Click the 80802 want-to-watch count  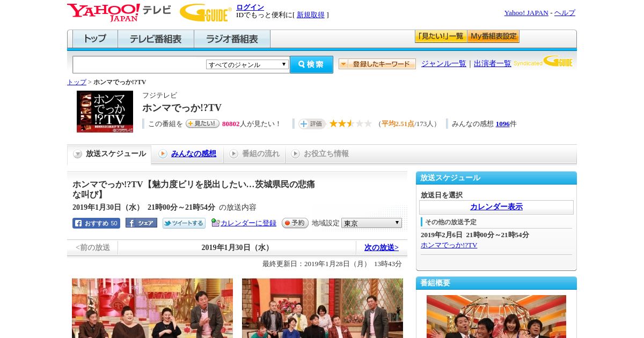[231, 124]
